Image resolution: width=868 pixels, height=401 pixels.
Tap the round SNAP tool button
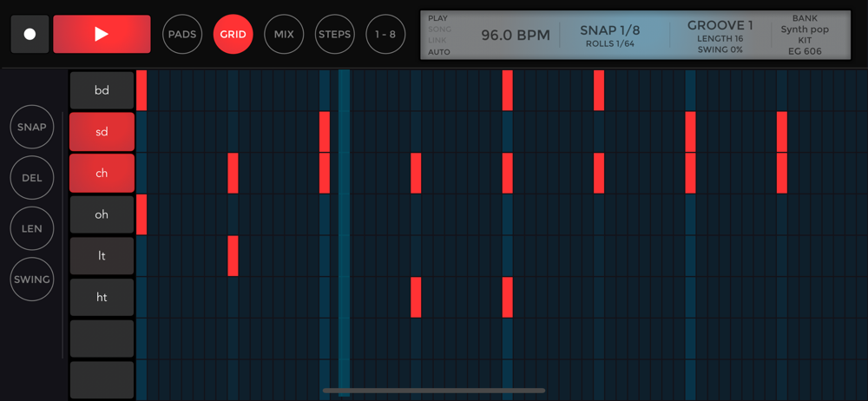click(x=32, y=127)
